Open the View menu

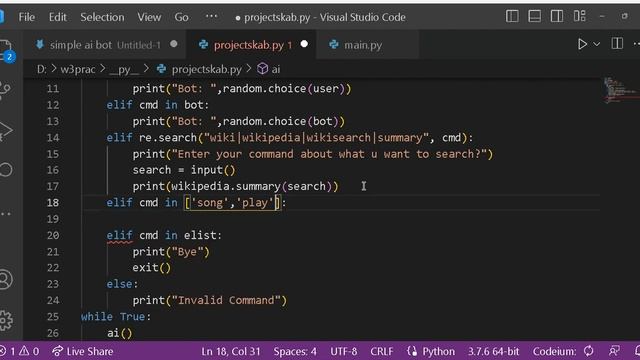(x=149, y=17)
